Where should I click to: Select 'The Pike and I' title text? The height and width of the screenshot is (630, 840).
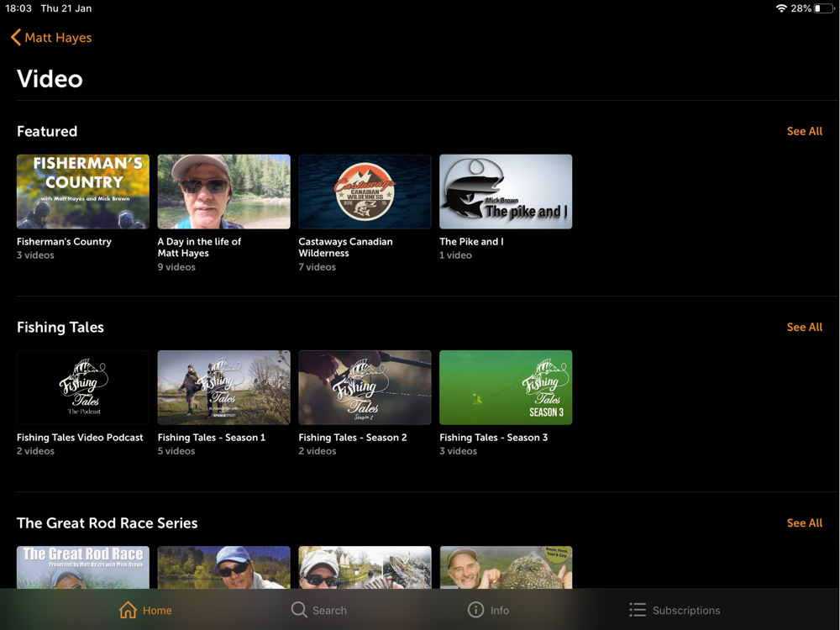click(471, 242)
